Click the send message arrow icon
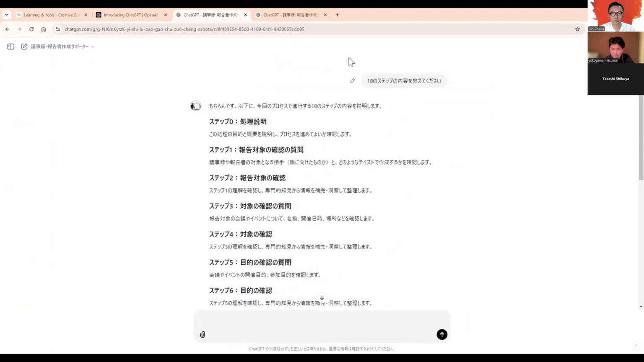The width and height of the screenshot is (644, 362). (442, 334)
